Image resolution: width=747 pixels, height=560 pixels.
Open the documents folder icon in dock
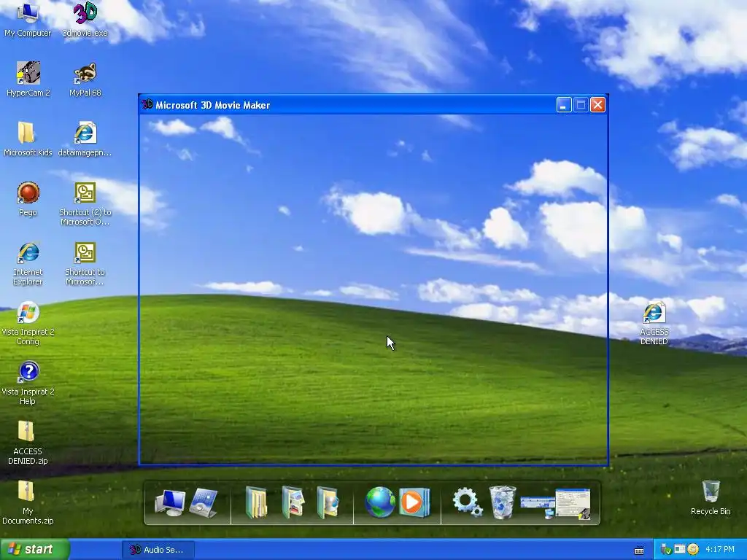click(256, 502)
